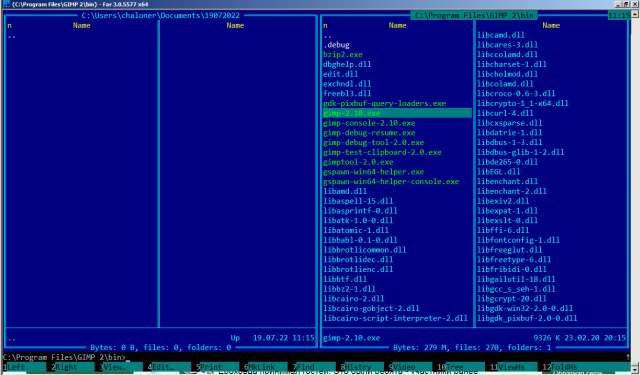Image resolution: width=640 pixels, height=375 pixels.
Task: Select exchndl.dll in the file list
Action: (x=347, y=84)
